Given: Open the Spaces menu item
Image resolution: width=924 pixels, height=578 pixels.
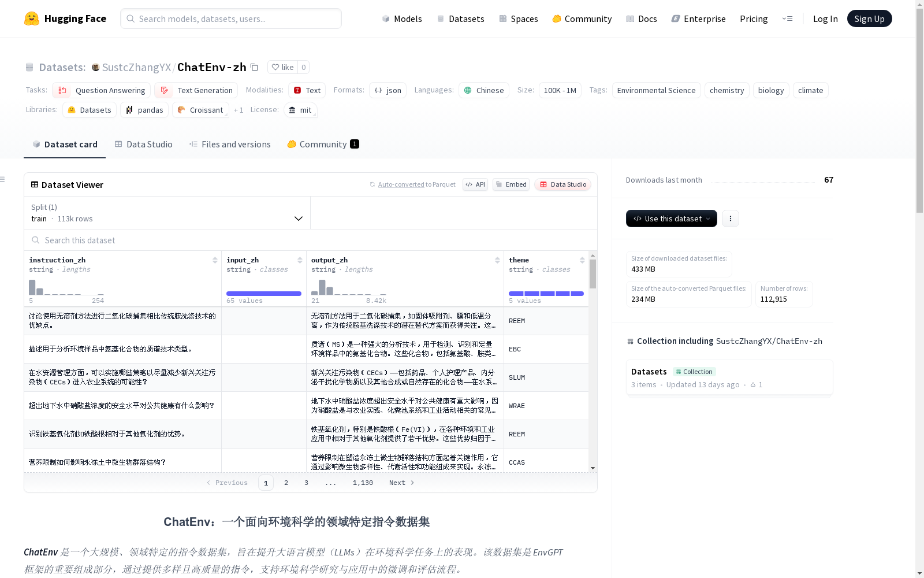Looking at the screenshot, I should [x=519, y=18].
